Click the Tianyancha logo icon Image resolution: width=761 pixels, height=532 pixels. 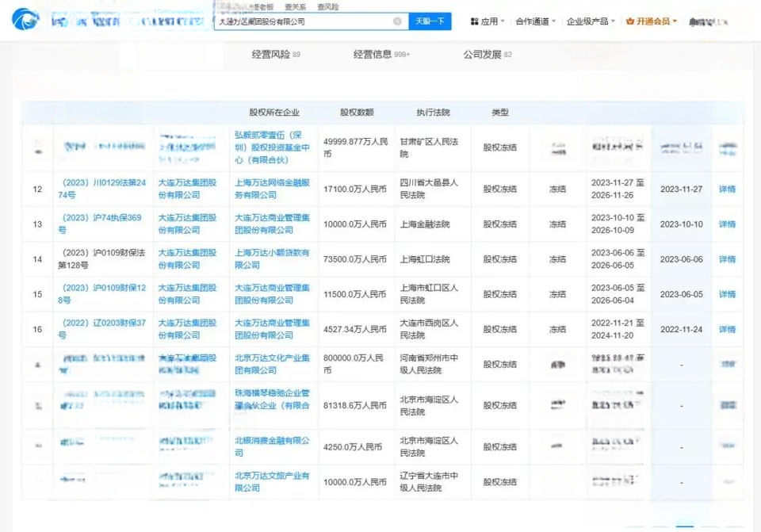(25, 20)
